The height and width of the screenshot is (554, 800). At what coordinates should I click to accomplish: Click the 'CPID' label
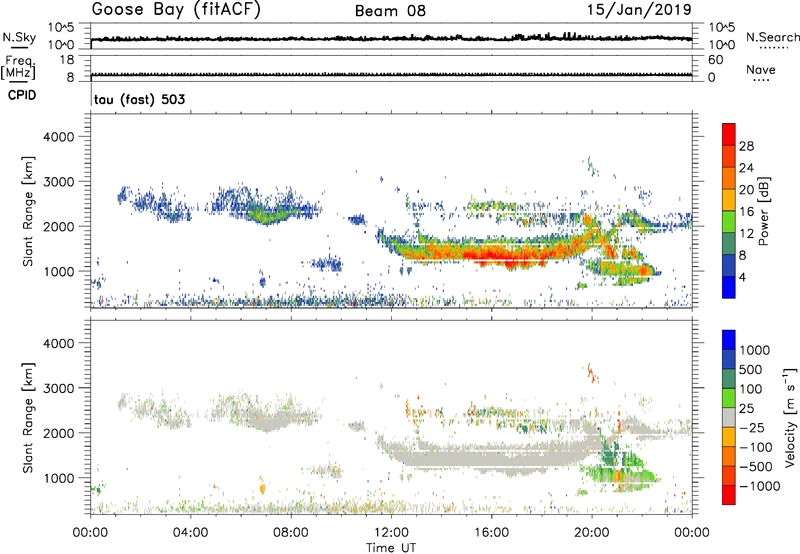22,95
